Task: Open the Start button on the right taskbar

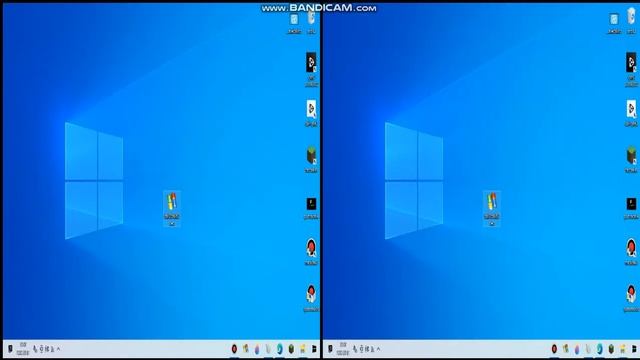Action: point(634,349)
